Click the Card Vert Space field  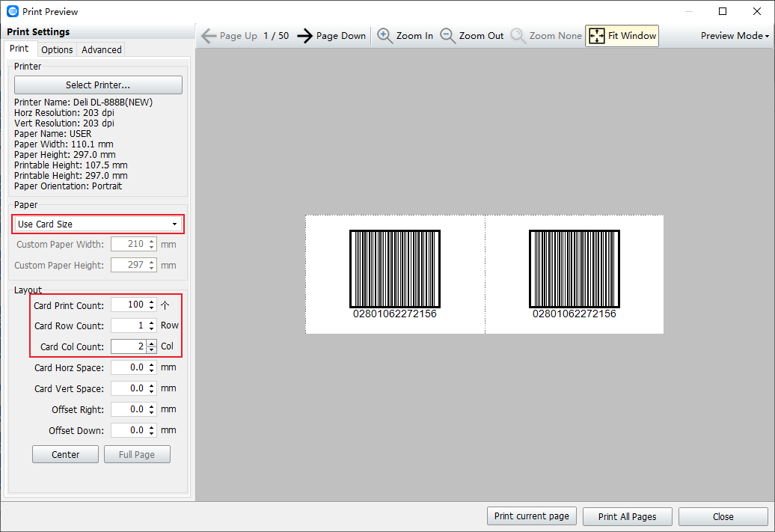(x=129, y=388)
